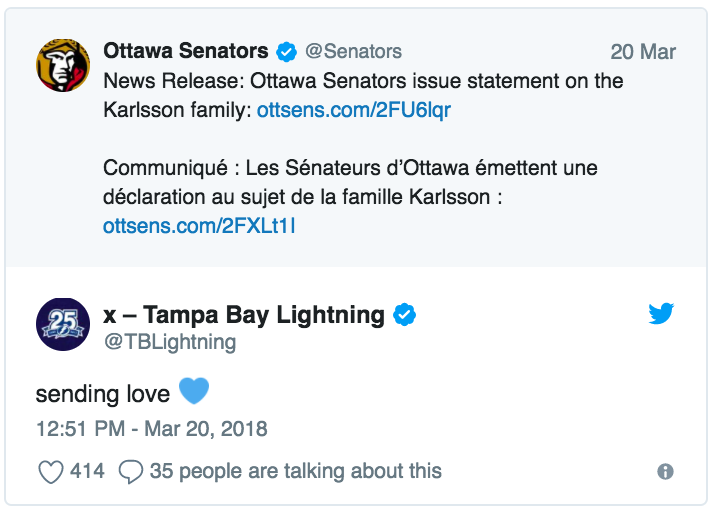Click the @Senators handle
717x515 pixels.
coord(353,51)
